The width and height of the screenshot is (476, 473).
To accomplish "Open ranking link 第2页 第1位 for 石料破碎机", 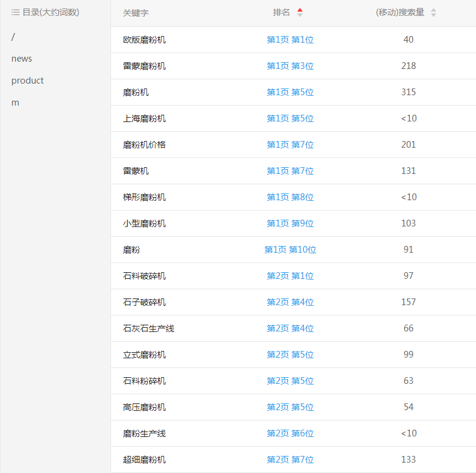I will pyautogui.click(x=290, y=276).
